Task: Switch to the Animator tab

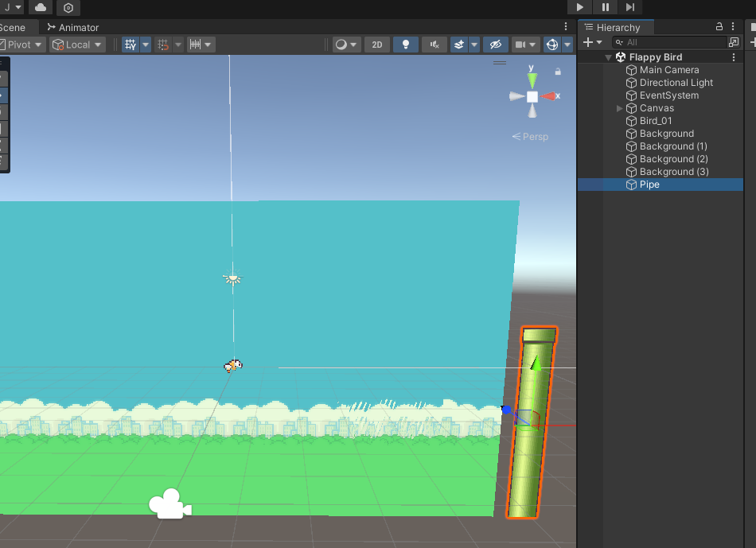Action: 72,28
